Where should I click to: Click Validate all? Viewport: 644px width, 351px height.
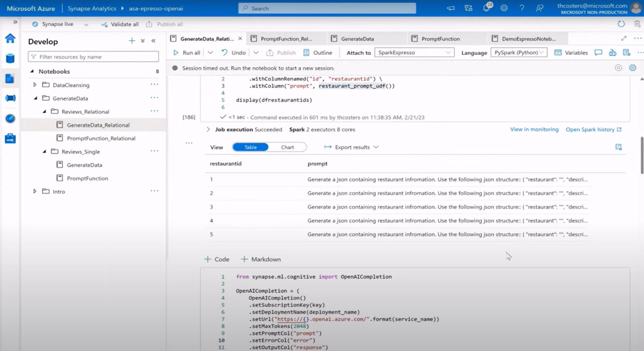(x=120, y=24)
